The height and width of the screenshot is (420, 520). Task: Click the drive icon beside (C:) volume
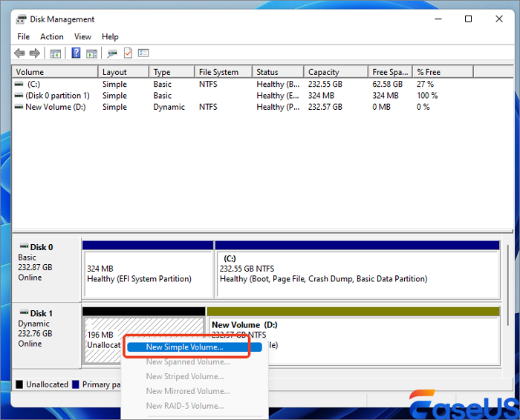19,84
